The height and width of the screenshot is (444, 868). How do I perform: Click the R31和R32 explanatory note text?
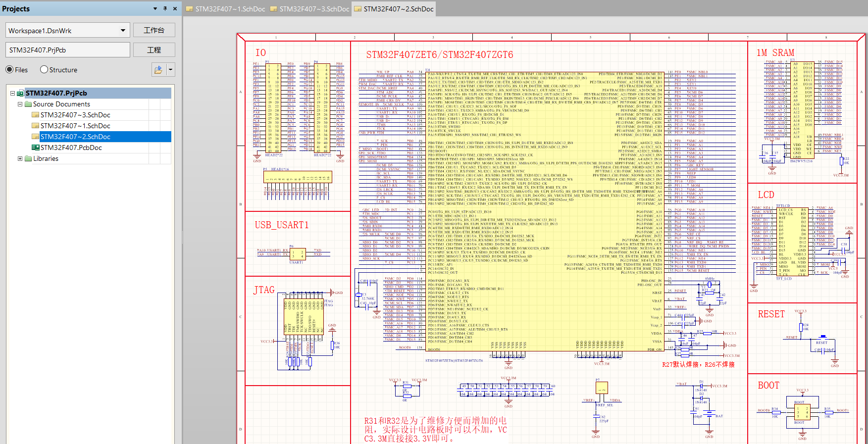436,429
